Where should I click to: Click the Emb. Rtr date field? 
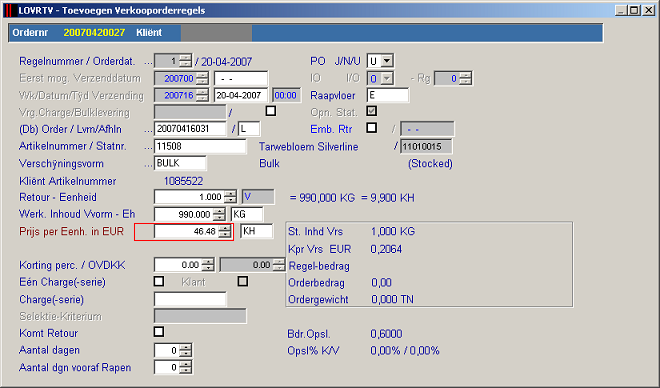(x=427, y=129)
